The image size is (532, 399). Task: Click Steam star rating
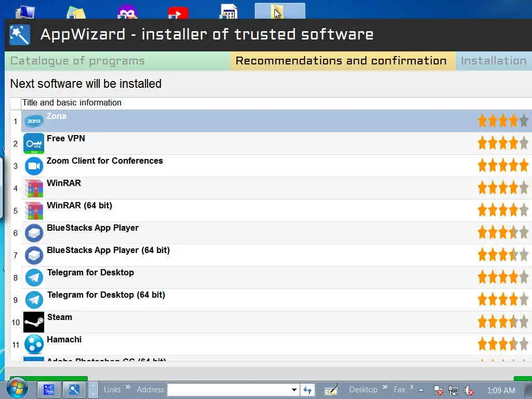click(x=503, y=321)
